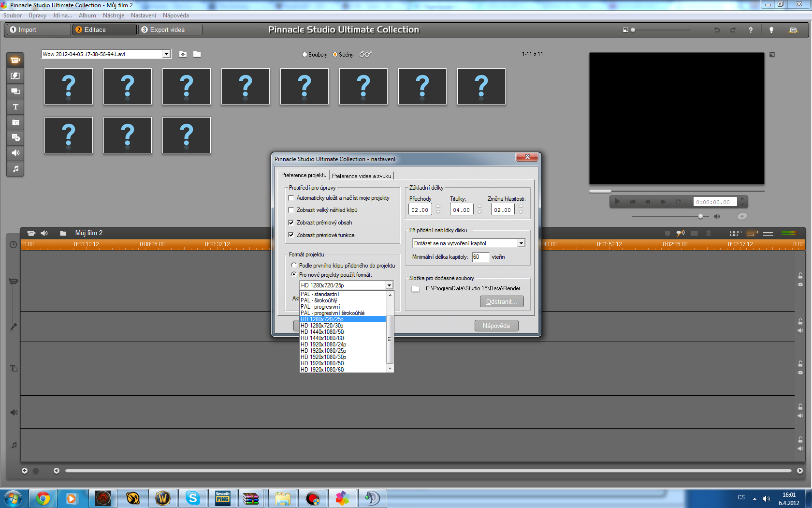Choose HD 1920x1080/60i format
The width and height of the screenshot is (812, 508).
pos(343,370)
